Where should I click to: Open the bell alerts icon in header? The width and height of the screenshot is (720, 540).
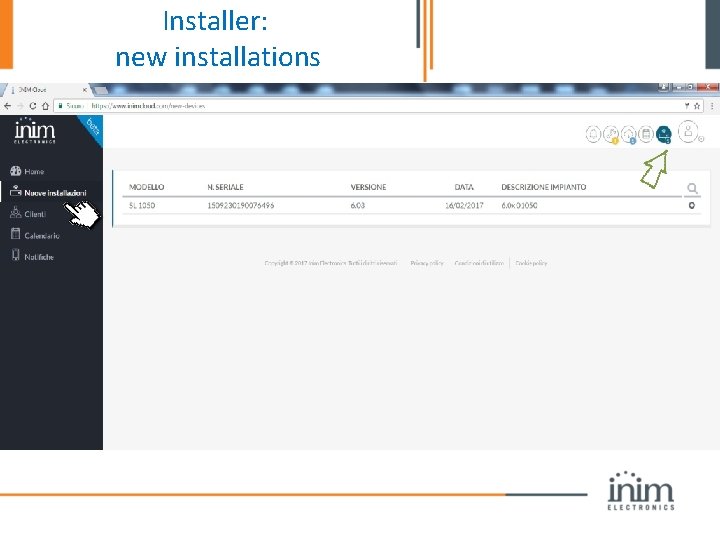pos(593,134)
